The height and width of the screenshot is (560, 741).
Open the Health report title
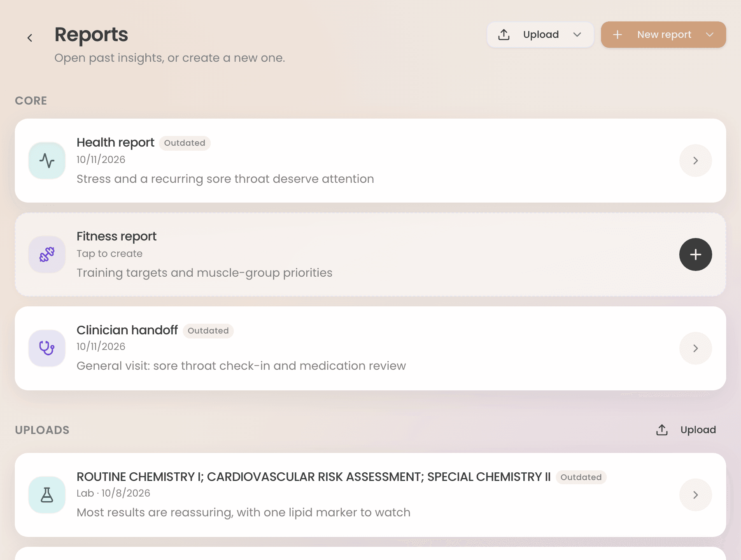click(x=115, y=142)
